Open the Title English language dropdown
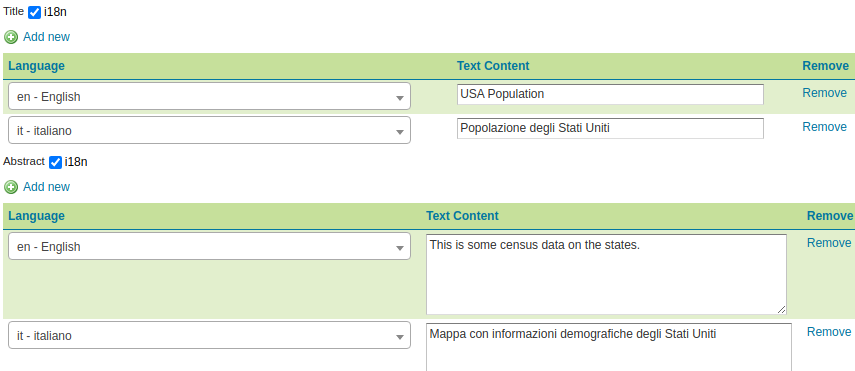 (209, 97)
